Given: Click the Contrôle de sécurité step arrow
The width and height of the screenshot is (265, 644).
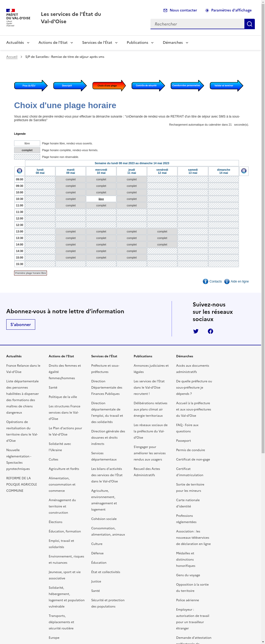Looking at the screenshot, I should coord(148,85).
